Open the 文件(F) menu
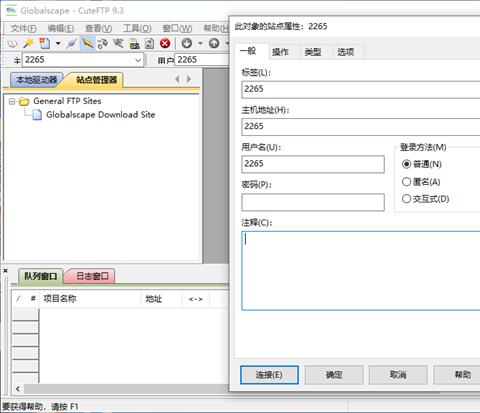 [x=23, y=28]
